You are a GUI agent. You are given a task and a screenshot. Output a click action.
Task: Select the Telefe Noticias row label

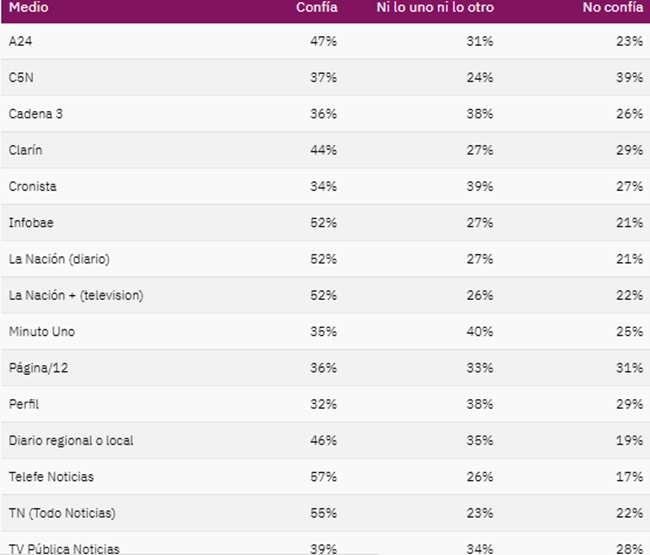51,477
